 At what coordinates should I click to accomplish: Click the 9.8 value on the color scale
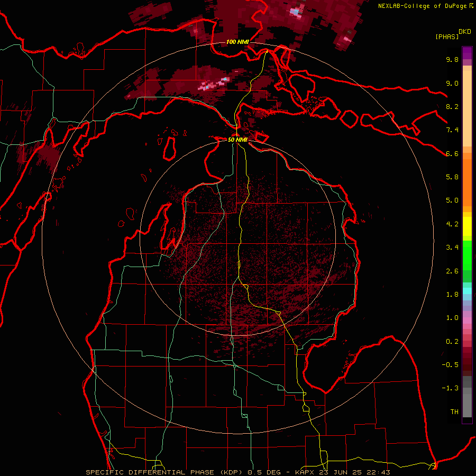pyautogui.click(x=452, y=59)
